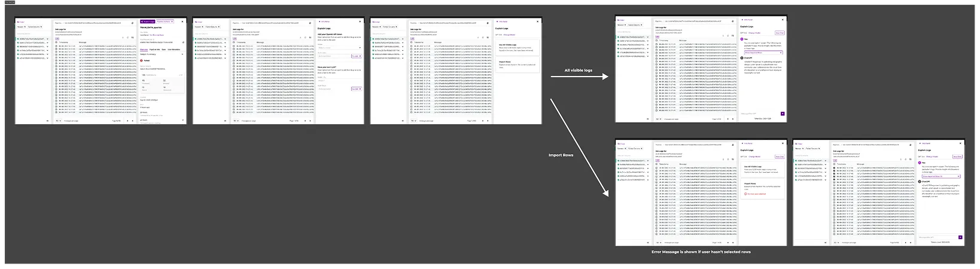Open User Metadata tab in first frame
The image size is (980, 269).
point(174,49)
